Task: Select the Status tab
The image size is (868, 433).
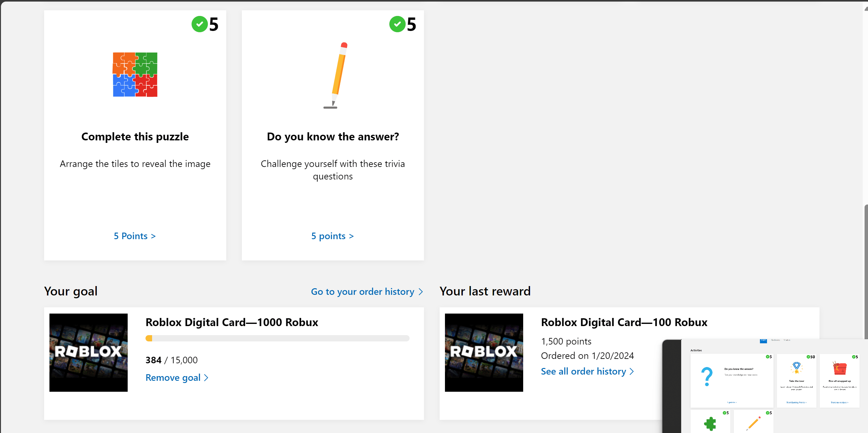Action: [787, 340]
